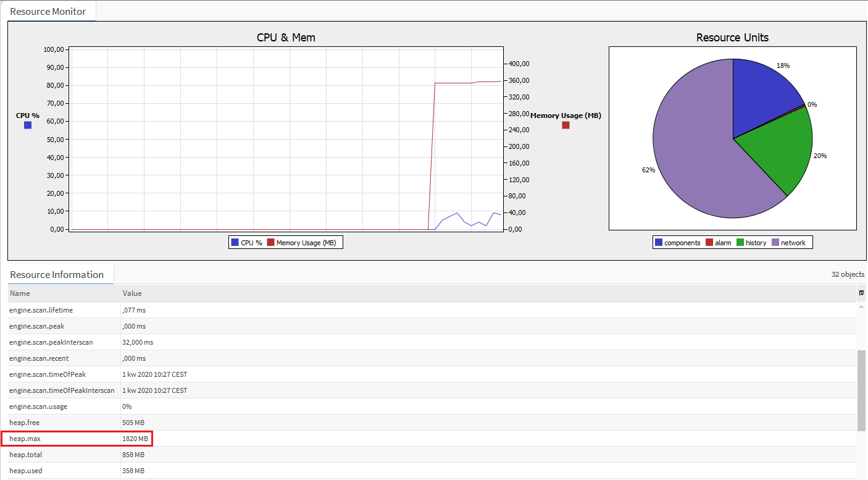Open the table options icon above the scrollbar
This screenshot has height=480, width=868.
click(861, 293)
